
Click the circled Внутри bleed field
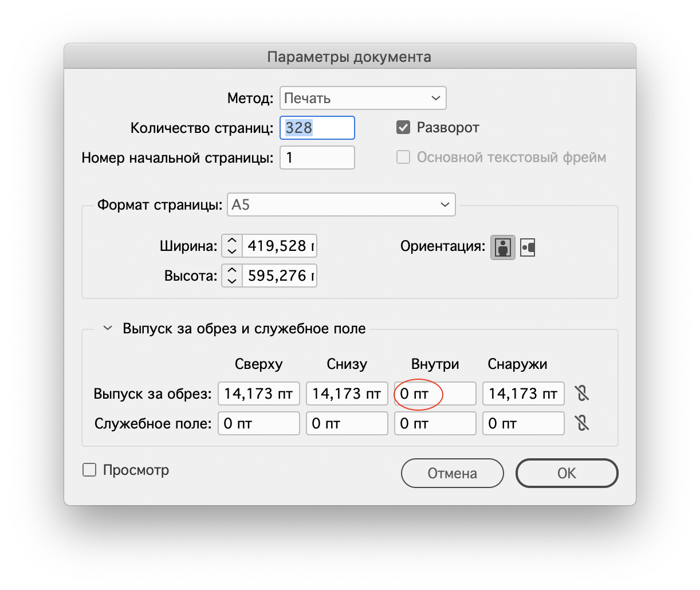[435, 394]
